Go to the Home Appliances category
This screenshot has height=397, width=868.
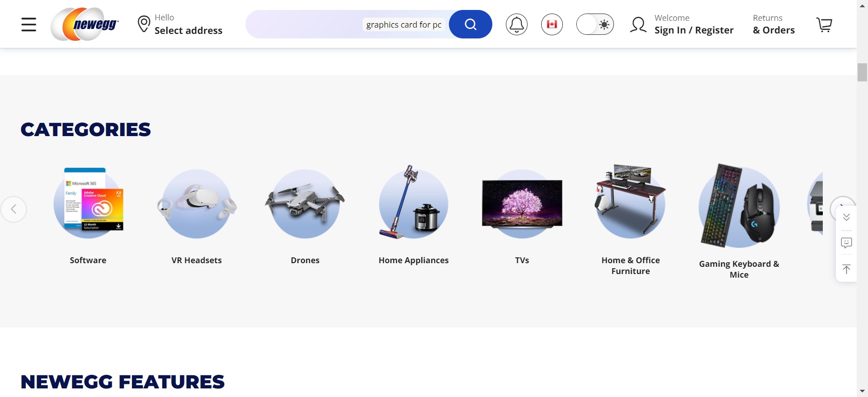[x=413, y=260]
